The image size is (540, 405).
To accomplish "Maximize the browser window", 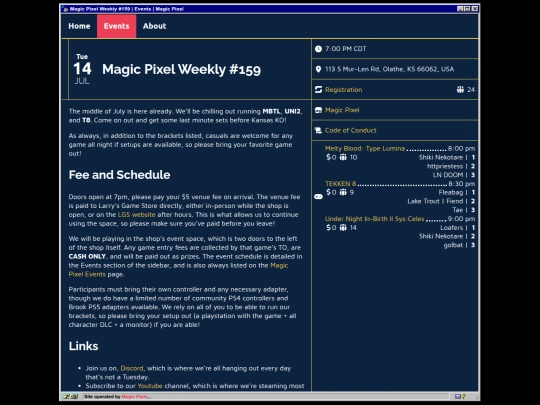I will tap(467, 9).
